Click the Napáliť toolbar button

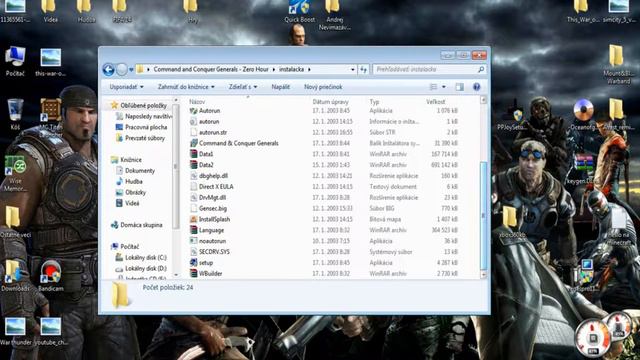280,87
